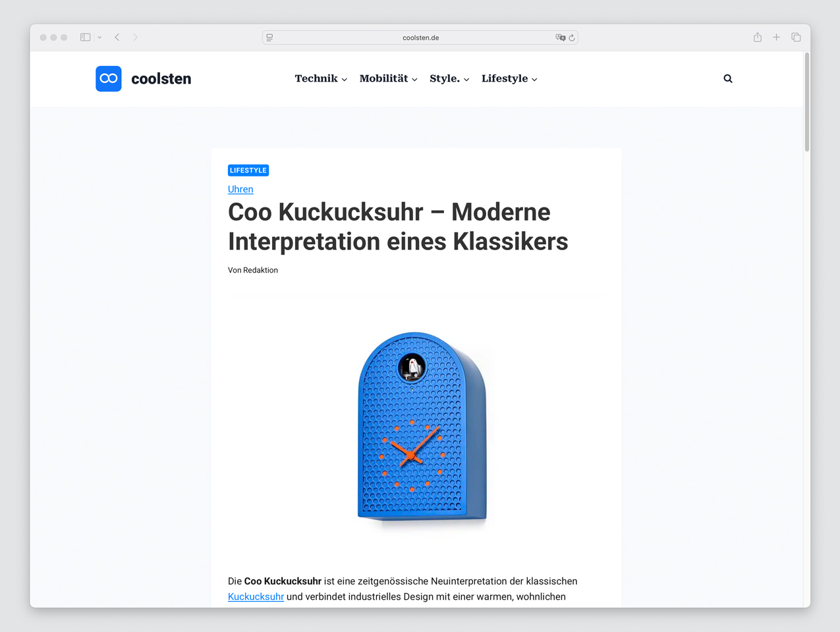Open the site search magnifier icon

[x=728, y=79]
